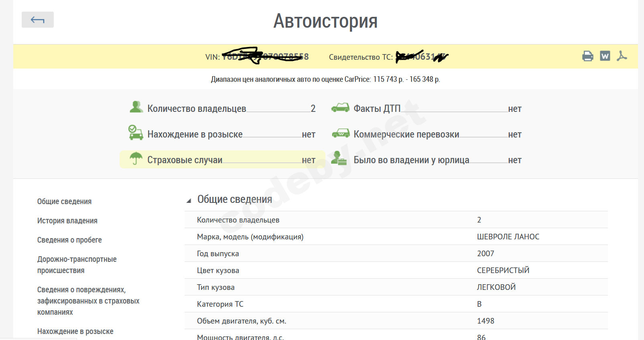Click the back arrow button
Viewport: 644px width, 340px height.
coord(37,20)
